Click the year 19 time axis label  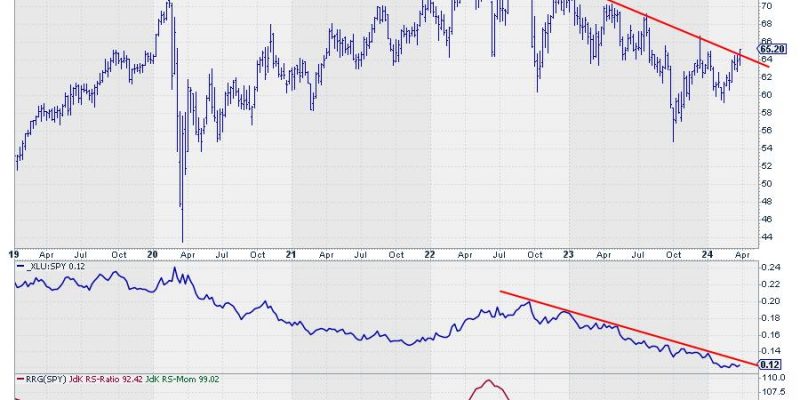14,254
